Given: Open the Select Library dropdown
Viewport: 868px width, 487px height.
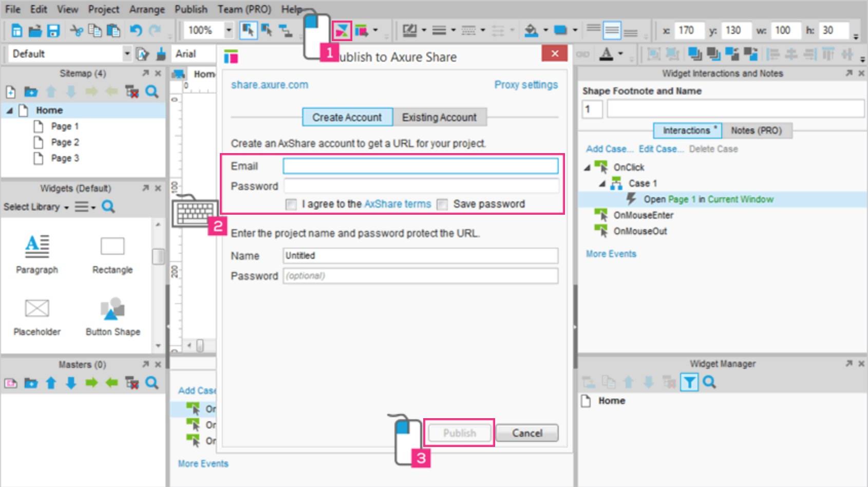Looking at the screenshot, I should 36,207.
